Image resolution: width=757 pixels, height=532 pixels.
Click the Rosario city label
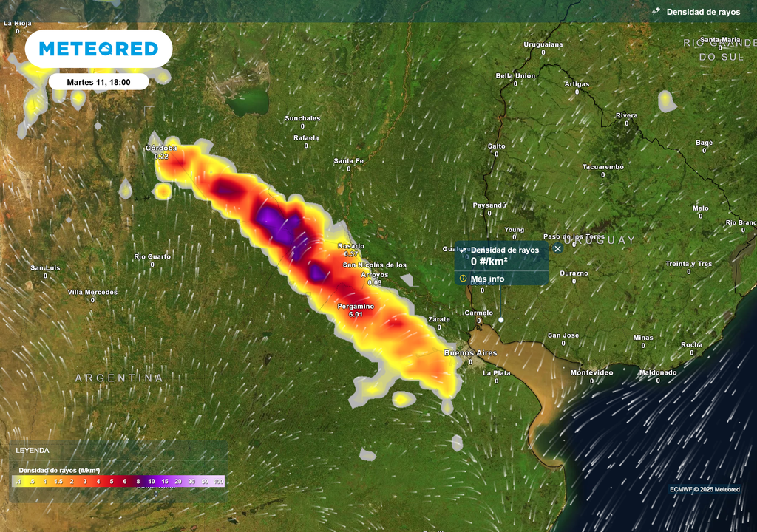350,245
